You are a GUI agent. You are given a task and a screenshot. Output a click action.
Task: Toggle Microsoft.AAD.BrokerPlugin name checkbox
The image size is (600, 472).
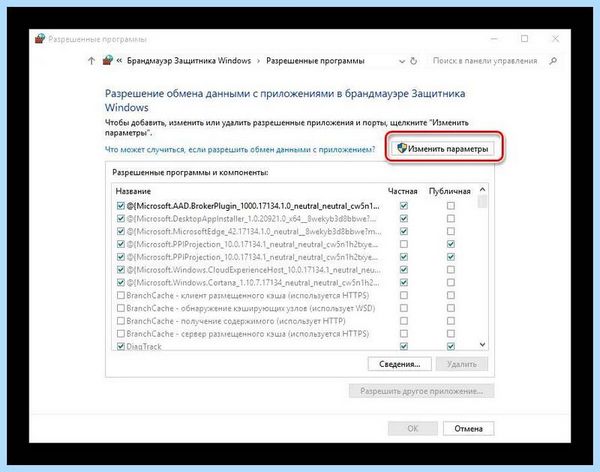tap(121, 206)
